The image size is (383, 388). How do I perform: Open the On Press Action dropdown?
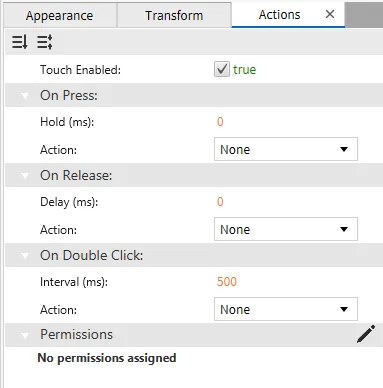pos(286,149)
